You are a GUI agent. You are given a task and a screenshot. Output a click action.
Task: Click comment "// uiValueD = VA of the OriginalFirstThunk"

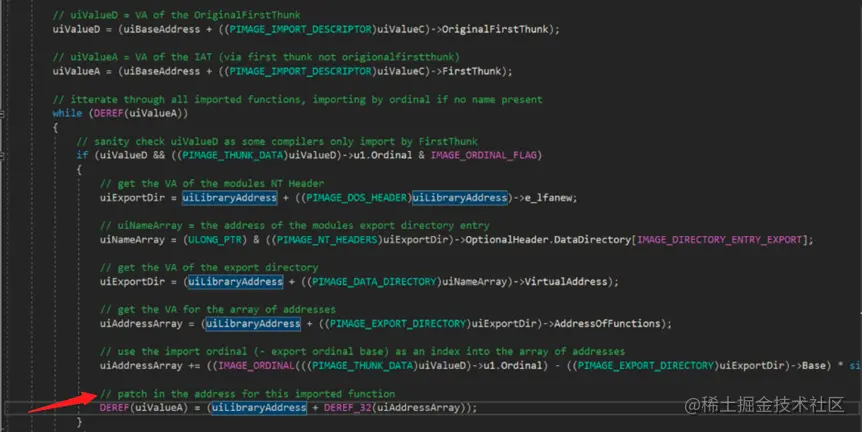[176, 15]
